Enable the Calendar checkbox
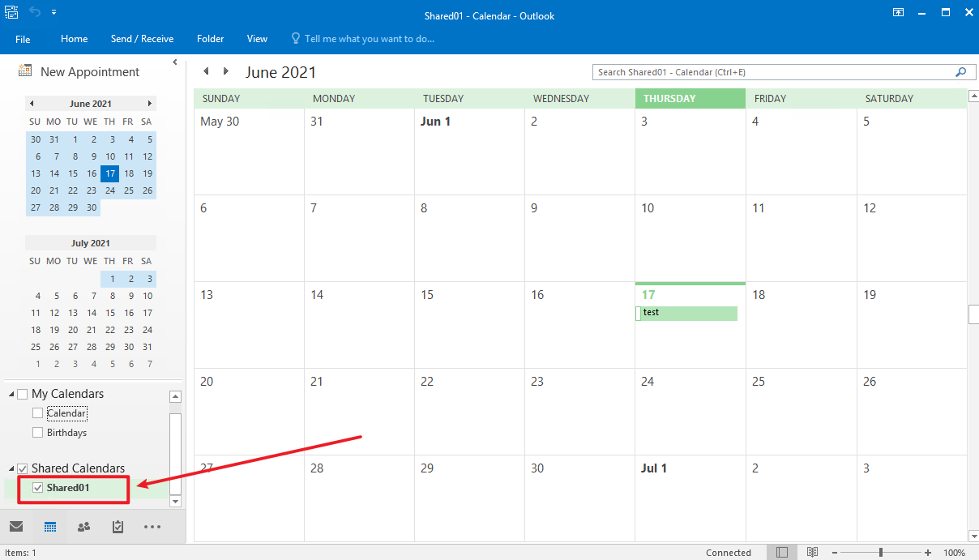Viewport: 979px width, 560px height. pyautogui.click(x=37, y=413)
